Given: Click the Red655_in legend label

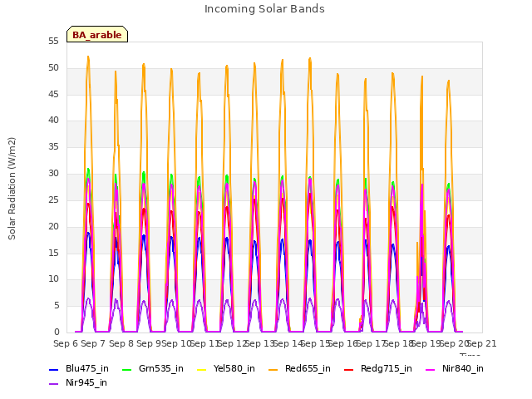Looking at the screenshot, I should coord(308,368).
